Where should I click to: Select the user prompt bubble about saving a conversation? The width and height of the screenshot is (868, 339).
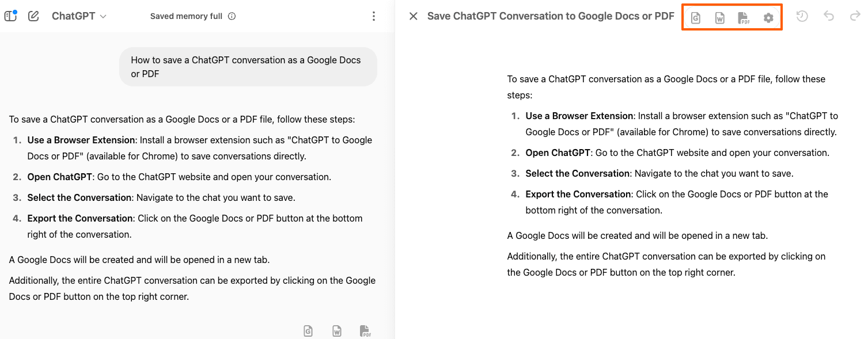pos(248,67)
